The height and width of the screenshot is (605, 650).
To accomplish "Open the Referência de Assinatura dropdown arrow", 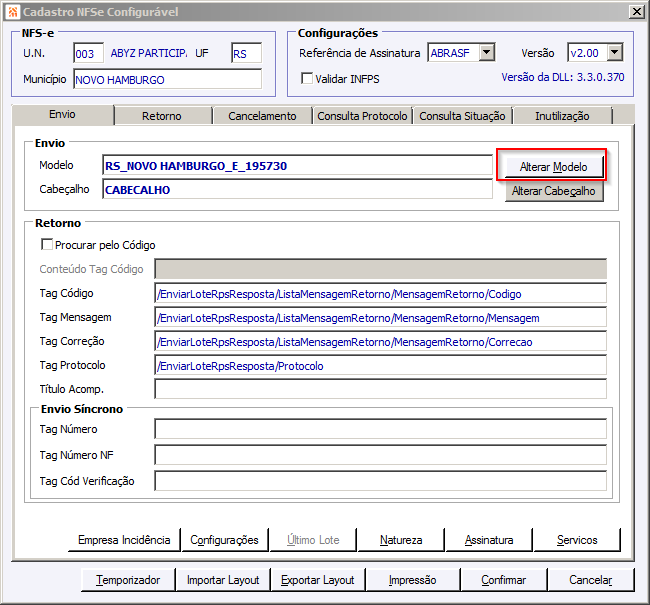I will [x=487, y=53].
